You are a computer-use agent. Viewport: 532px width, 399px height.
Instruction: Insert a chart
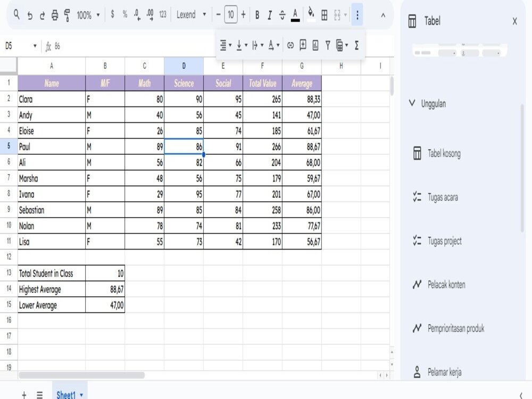click(315, 45)
